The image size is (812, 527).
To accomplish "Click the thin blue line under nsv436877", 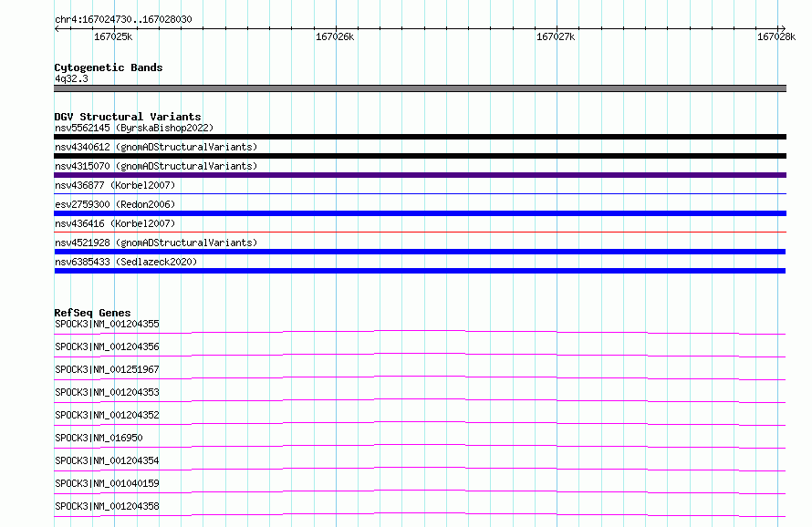I will (420, 193).
